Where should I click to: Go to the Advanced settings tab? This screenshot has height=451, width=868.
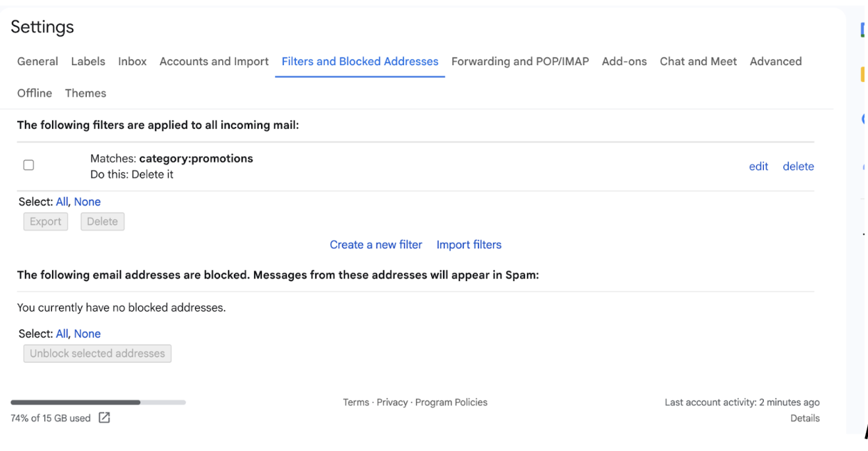point(776,61)
